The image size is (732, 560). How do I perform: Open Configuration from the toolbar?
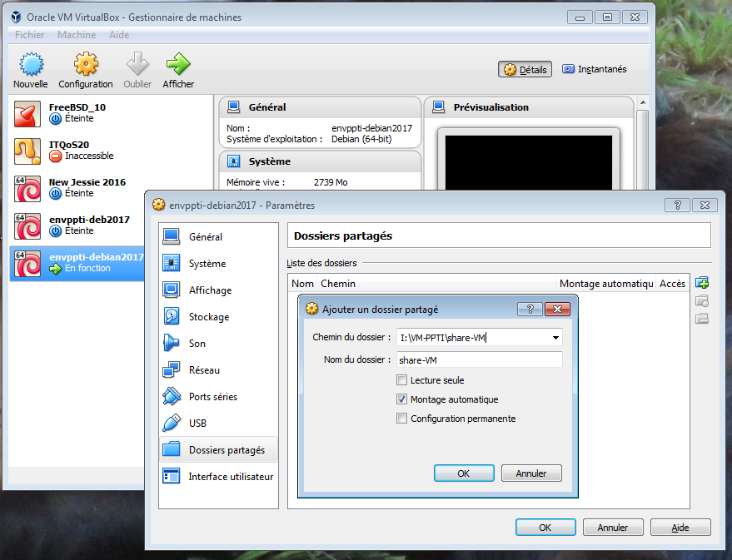pyautogui.click(x=86, y=65)
